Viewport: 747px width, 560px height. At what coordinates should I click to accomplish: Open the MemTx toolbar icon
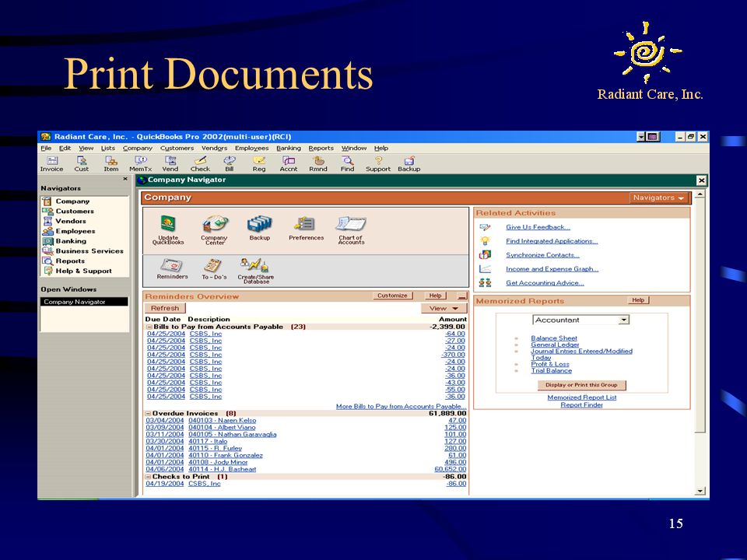pyautogui.click(x=141, y=164)
